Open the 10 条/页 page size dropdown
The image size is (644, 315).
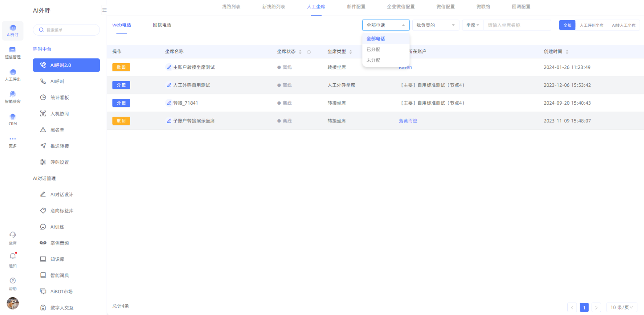(x=621, y=307)
